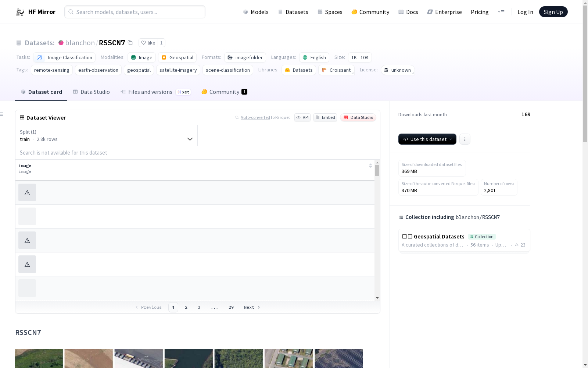588x368 pixels.
Task: Select the geospatial tag
Action: point(139,70)
